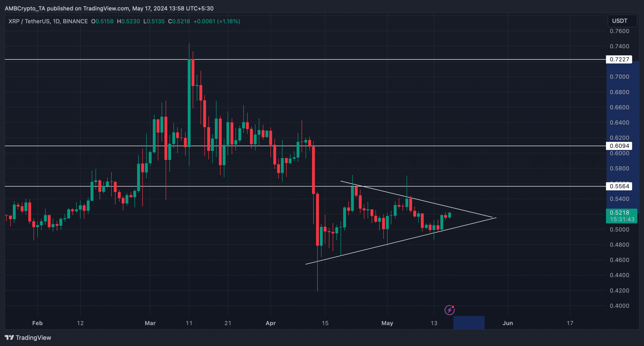Viewport: 644px width, 346px height.
Task: Click the TradingView logo at bottom left
Action: point(28,337)
